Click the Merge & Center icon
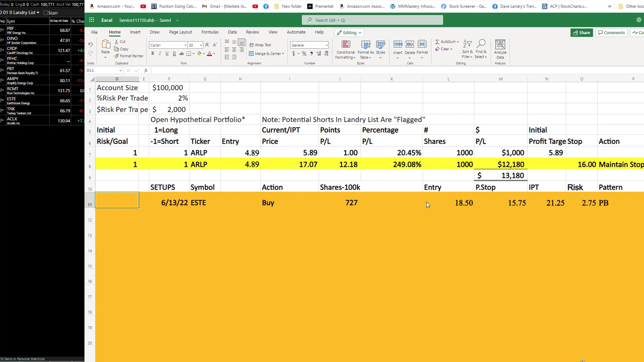Screen dimensions: 644x362 (251, 53)
